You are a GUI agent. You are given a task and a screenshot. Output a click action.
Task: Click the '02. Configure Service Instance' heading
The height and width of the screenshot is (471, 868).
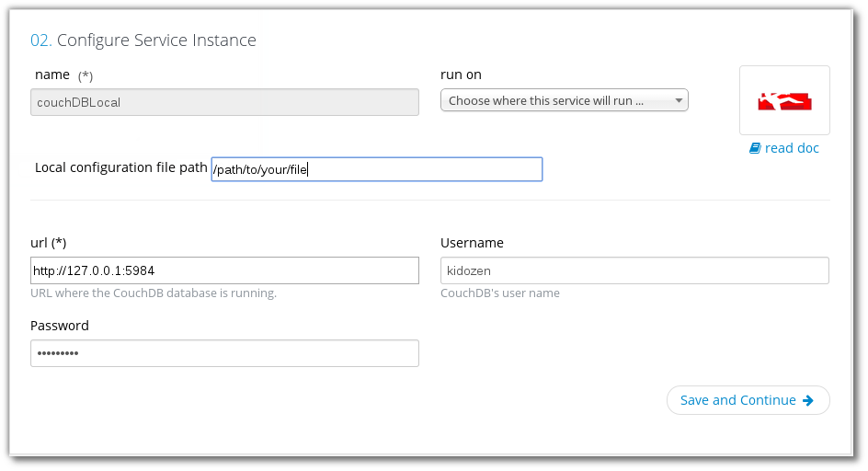[143, 40]
